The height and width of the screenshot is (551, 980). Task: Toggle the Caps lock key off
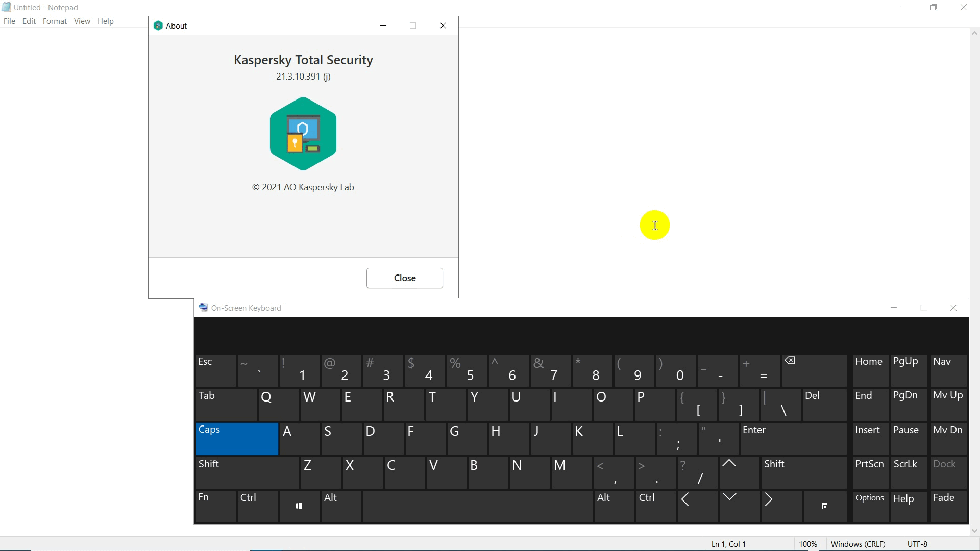point(237,439)
